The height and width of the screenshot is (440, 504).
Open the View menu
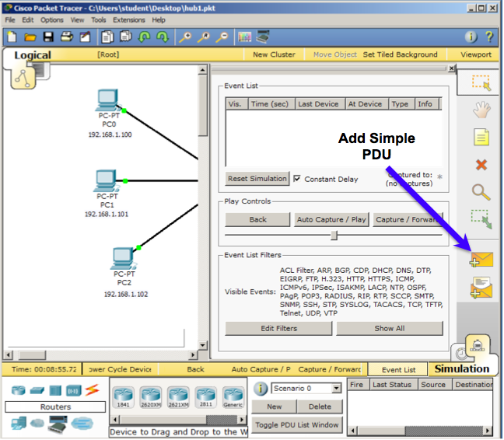pos(77,20)
